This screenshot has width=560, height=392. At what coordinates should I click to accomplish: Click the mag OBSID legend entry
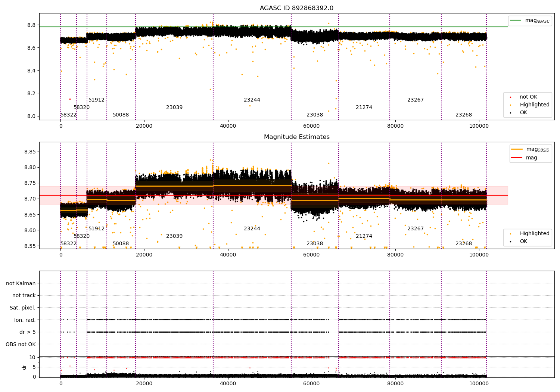(x=530, y=149)
